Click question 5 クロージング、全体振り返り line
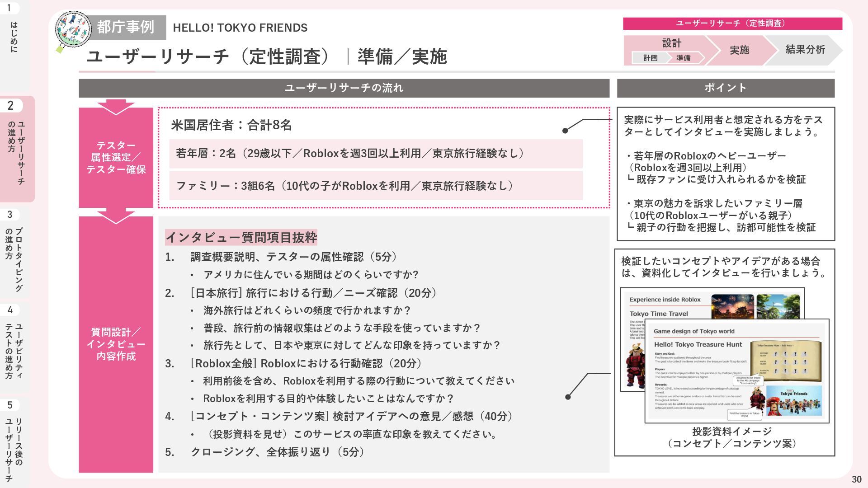The width and height of the screenshot is (868, 488). [x=265, y=452]
